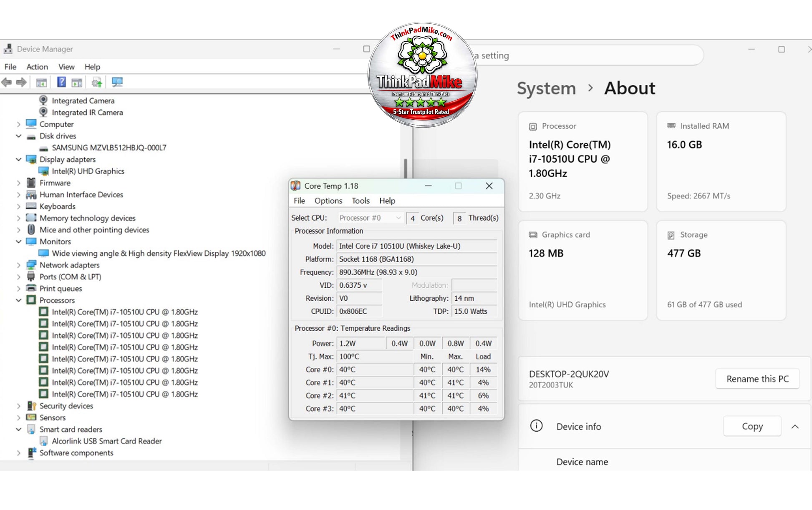Click the Firmware category icon

tap(31, 183)
